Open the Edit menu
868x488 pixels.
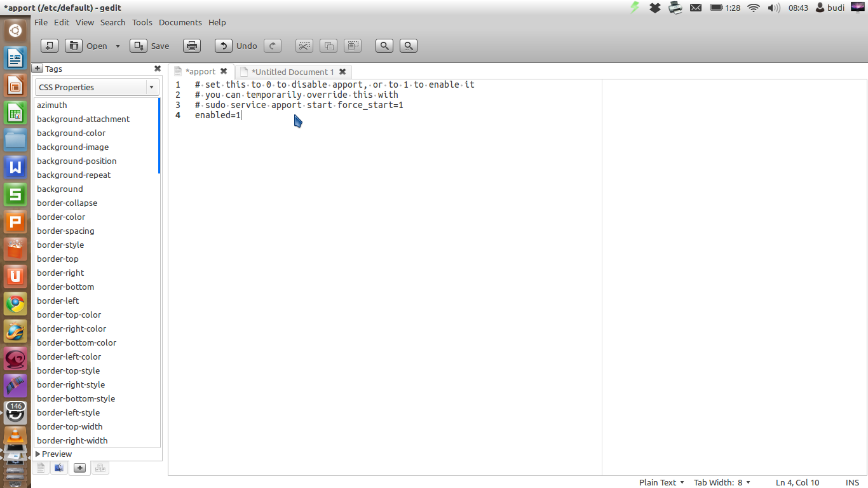point(62,22)
